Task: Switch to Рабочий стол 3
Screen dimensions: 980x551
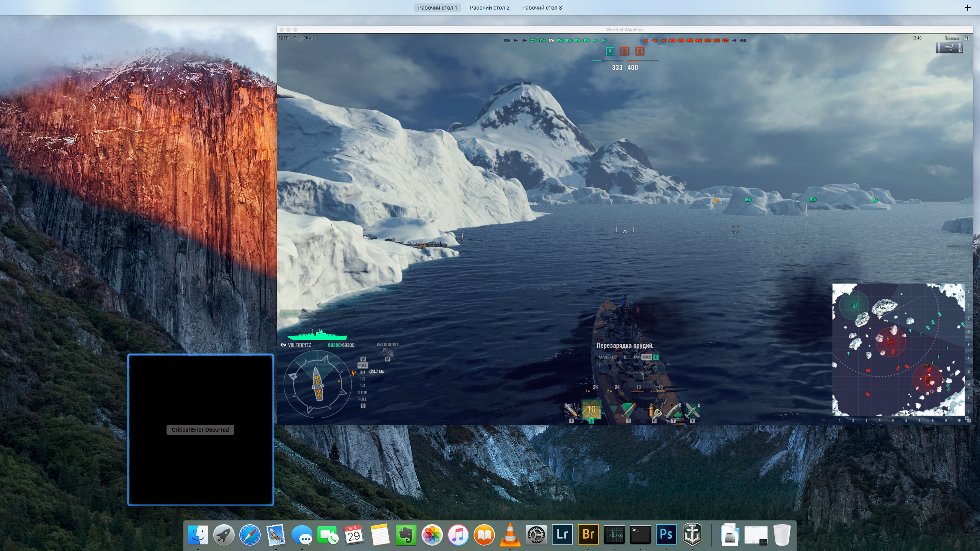Action: point(542,8)
